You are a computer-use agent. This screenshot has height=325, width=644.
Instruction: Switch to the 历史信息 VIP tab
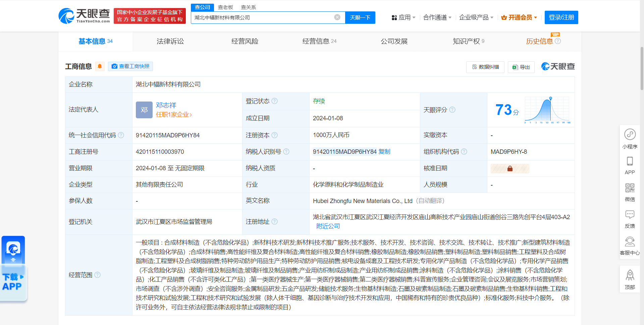point(539,41)
